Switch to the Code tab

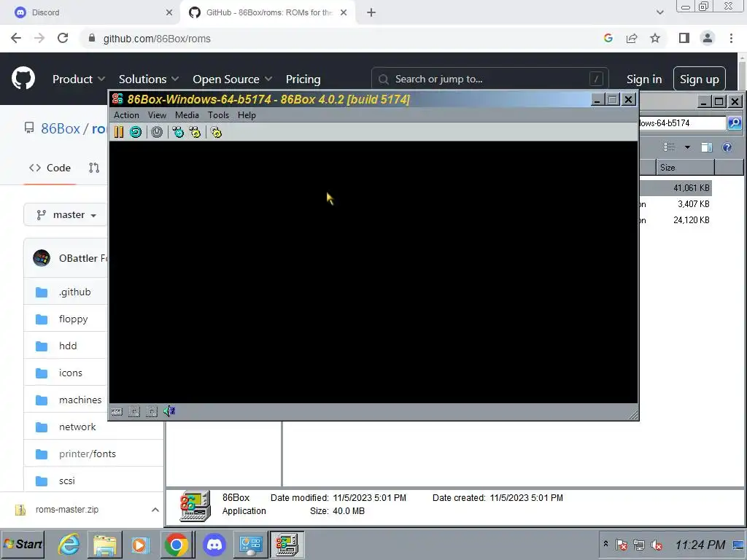(50, 168)
